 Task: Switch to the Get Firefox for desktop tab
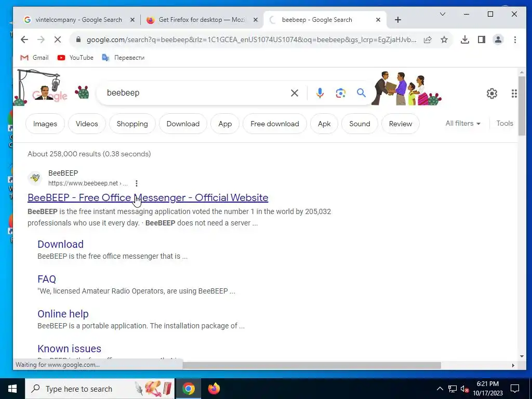202,20
